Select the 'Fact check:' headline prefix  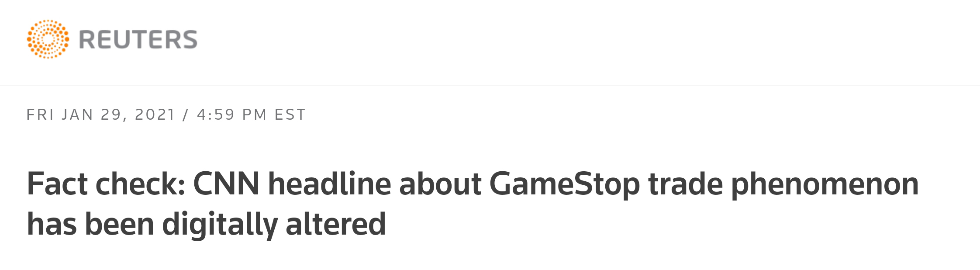point(106,184)
